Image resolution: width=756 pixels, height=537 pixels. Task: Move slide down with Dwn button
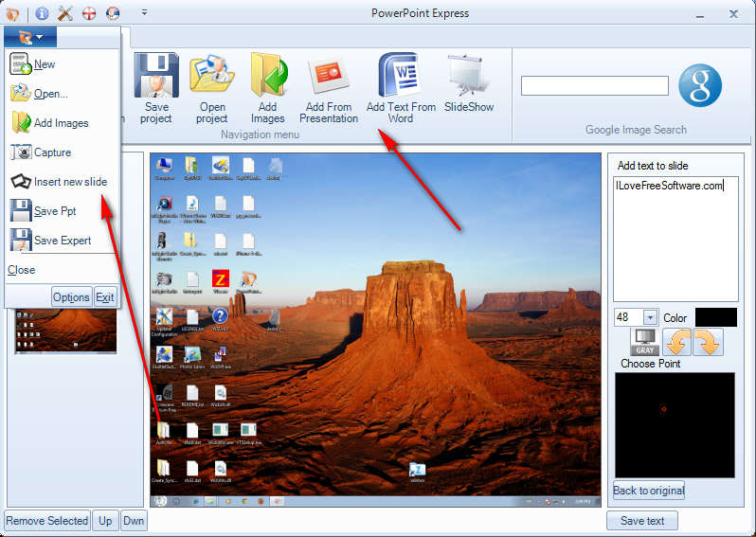point(134,521)
